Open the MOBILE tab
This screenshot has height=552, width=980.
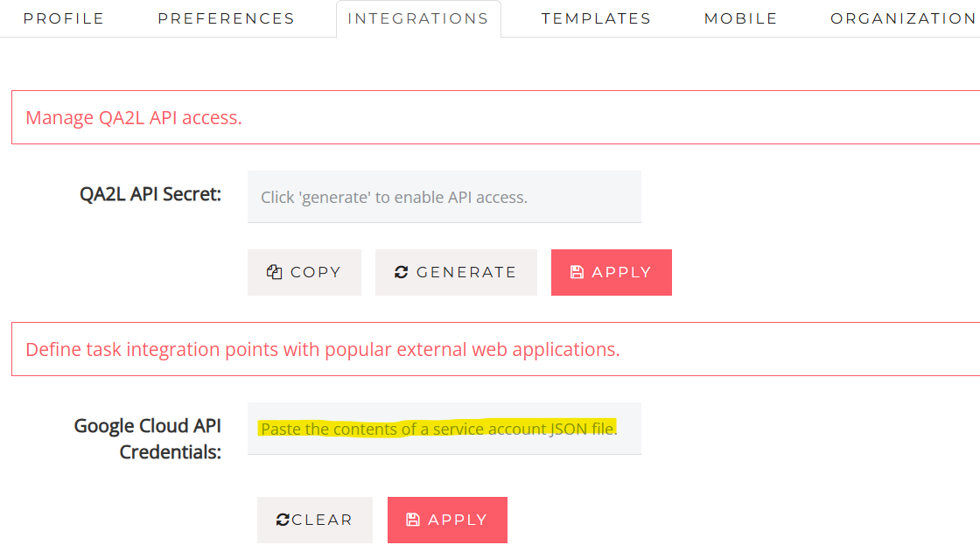pos(740,18)
